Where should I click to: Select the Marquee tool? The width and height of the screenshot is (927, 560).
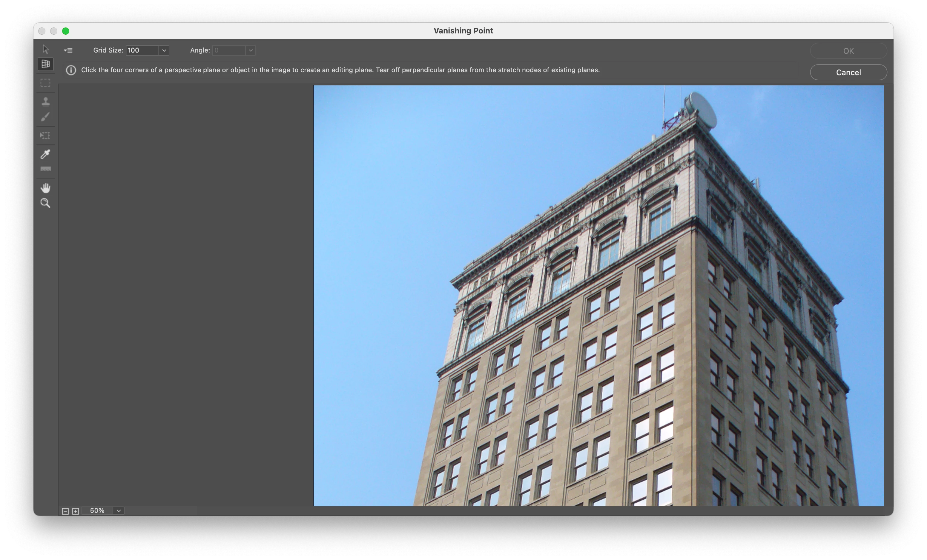(x=45, y=83)
